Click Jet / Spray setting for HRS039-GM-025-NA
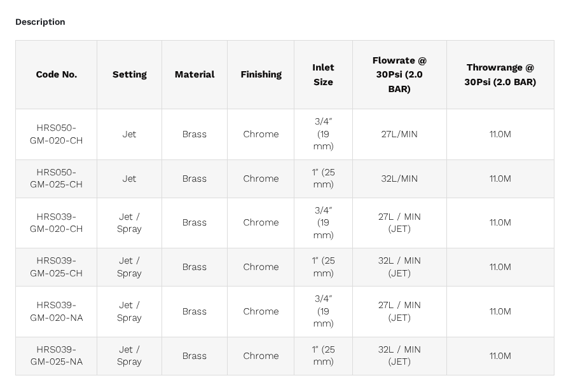Viewport: 571px width, 392px height. 129,356
